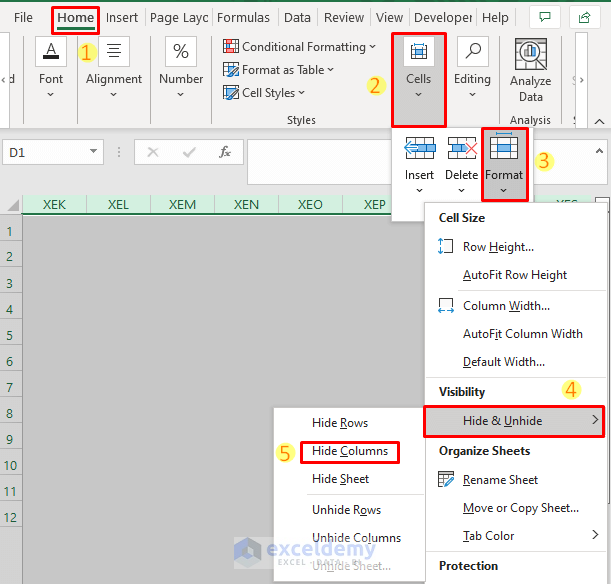Expand the Delete dropdown chevron

point(461,191)
